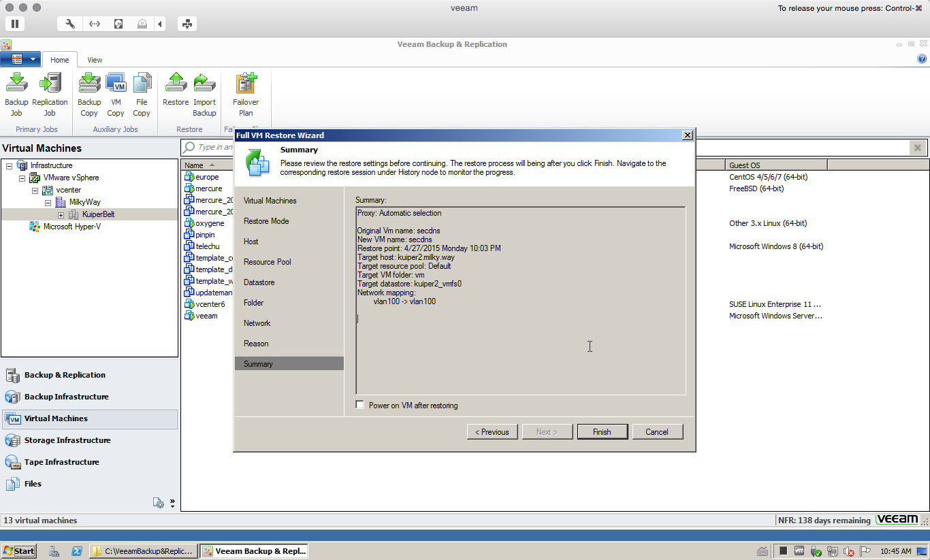930x560 pixels.
Task: Click the Previous button in wizard
Action: (x=492, y=432)
